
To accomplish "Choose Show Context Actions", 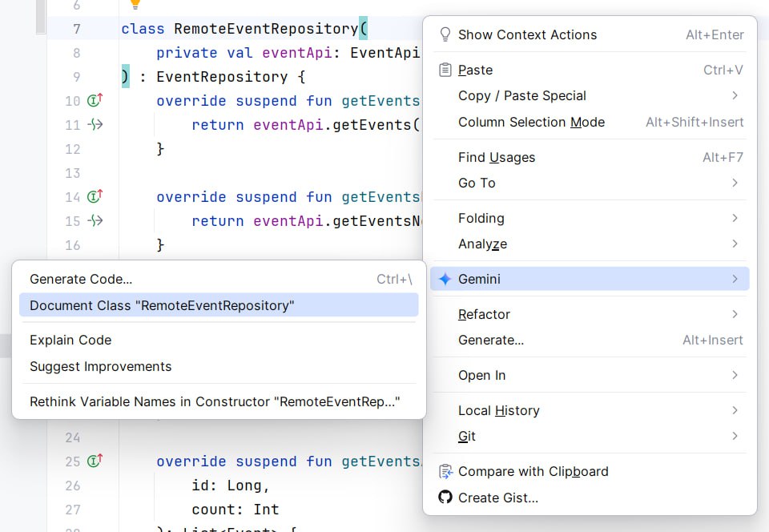I will click(x=590, y=34).
